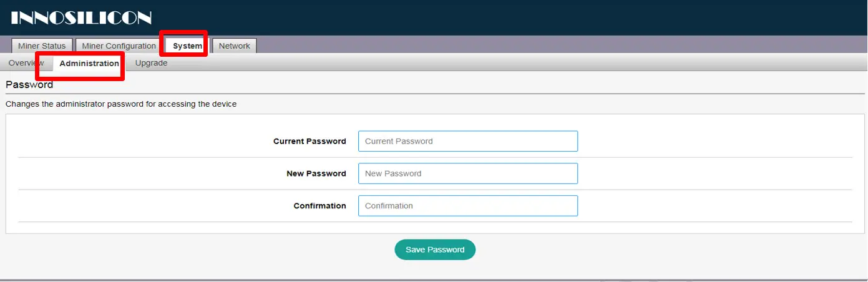Click the administrator password description text
Image resolution: width=868 pixels, height=282 pixels.
point(121,104)
